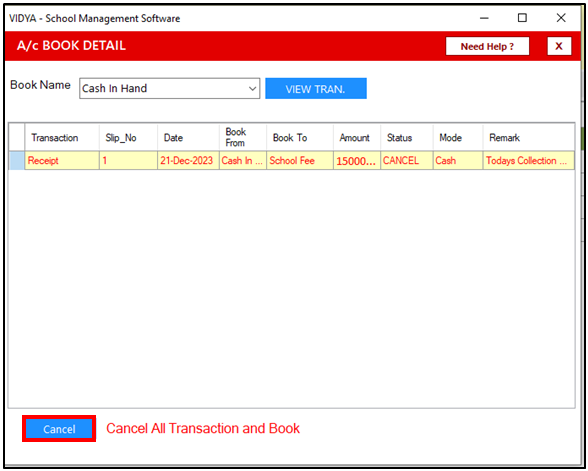Click the VIEW TRAN. button
The width and height of the screenshot is (588, 471).
click(x=316, y=88)
